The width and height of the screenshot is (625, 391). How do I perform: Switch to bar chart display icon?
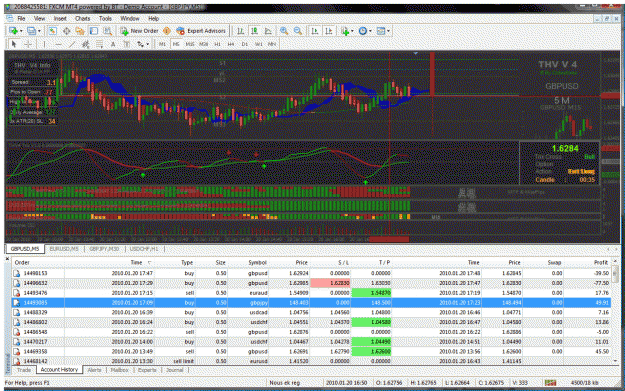click(240, 31)
